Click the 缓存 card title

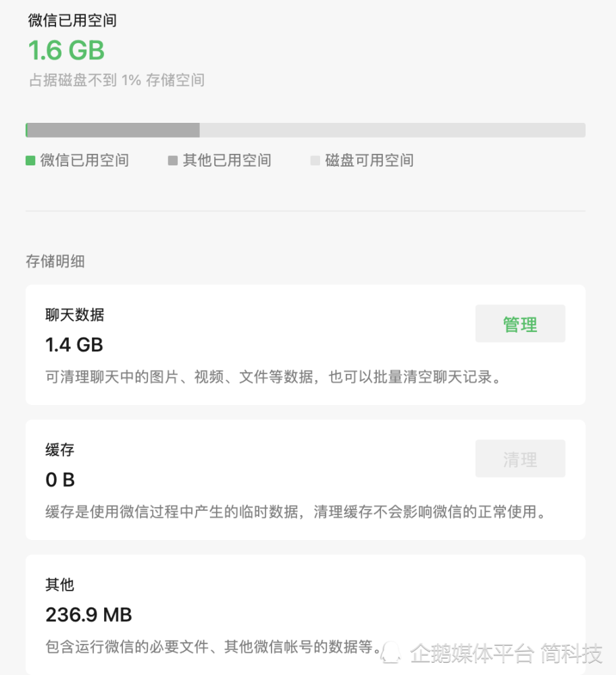60,450
